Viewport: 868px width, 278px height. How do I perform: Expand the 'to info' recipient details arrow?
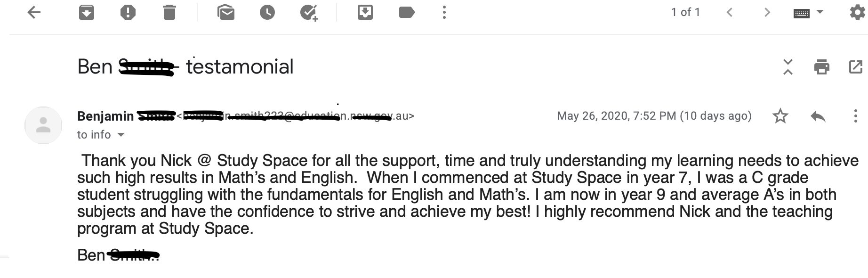coord(121,135)
